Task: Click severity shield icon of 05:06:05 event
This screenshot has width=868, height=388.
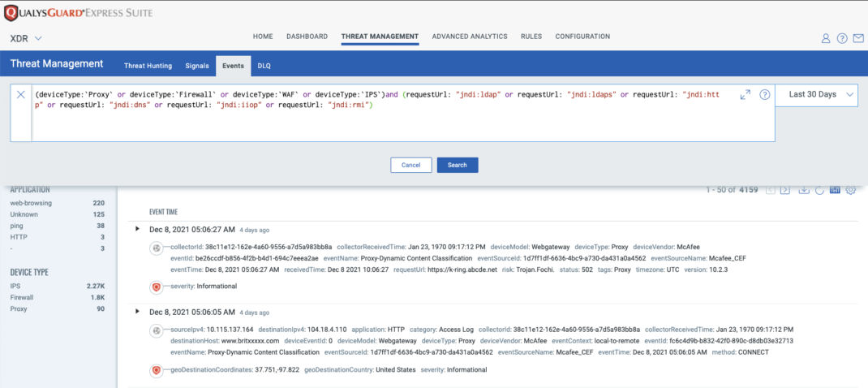Action: tap(156, 369)
